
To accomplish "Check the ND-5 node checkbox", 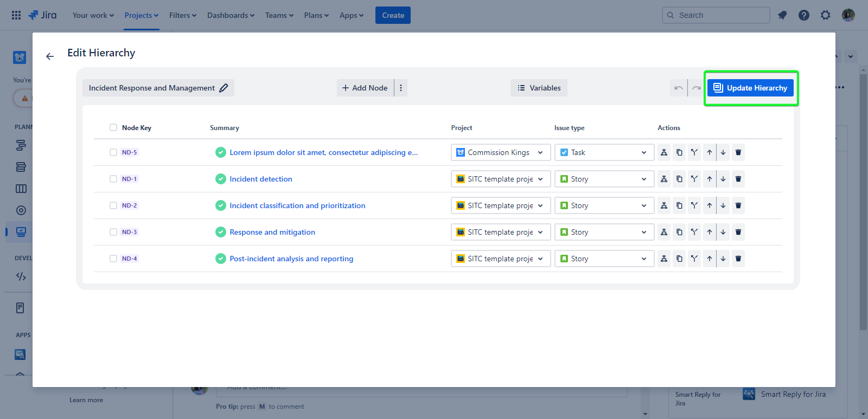I will click(113, 152).
